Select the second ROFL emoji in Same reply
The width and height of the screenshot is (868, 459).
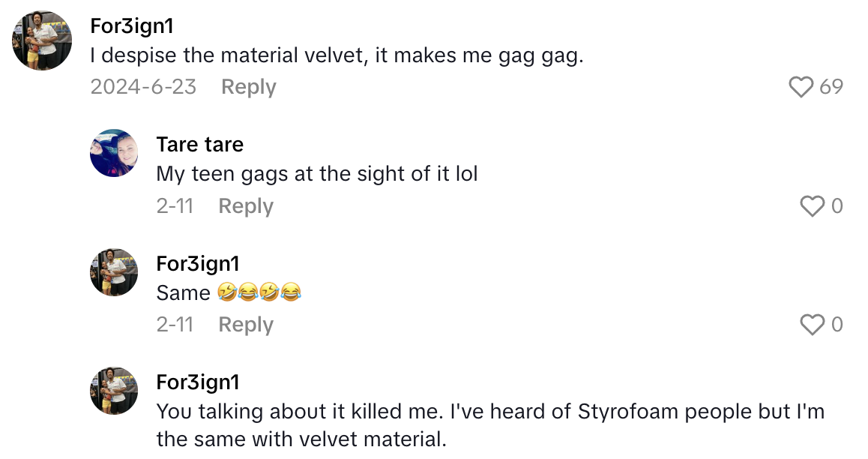(x=270, y=292)
